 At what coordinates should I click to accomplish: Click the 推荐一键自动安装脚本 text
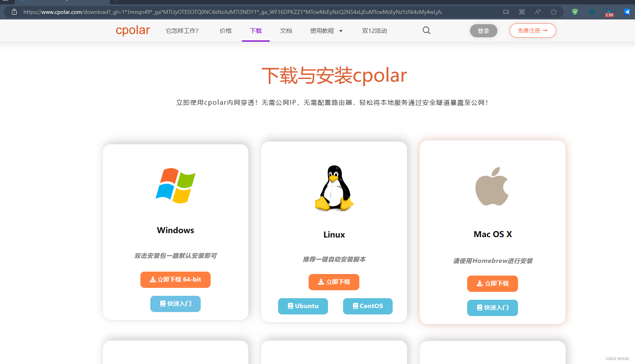pos(334,259)
